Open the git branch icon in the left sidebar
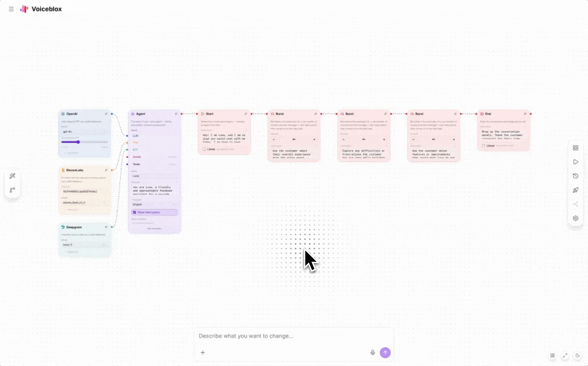Image resolution: width=588 pixels, height=366 pixels. click(x=13, y=190)
